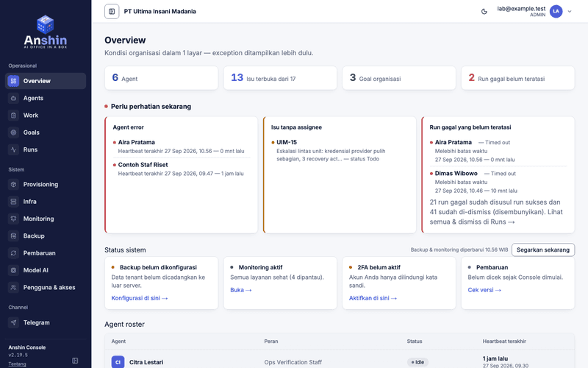Open Agents via its sidebar icon

tap(13, 98)
